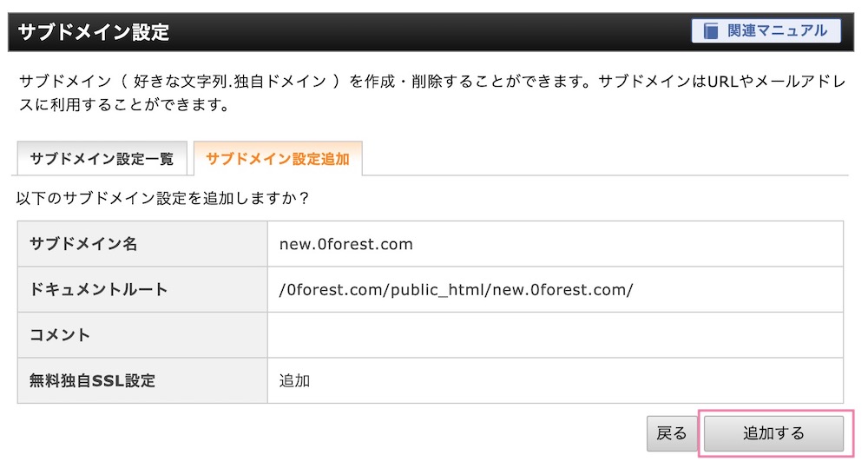Select the サブドメイン設定追加 tab
This screenshot has width=868, height=468.
(278, 159)
